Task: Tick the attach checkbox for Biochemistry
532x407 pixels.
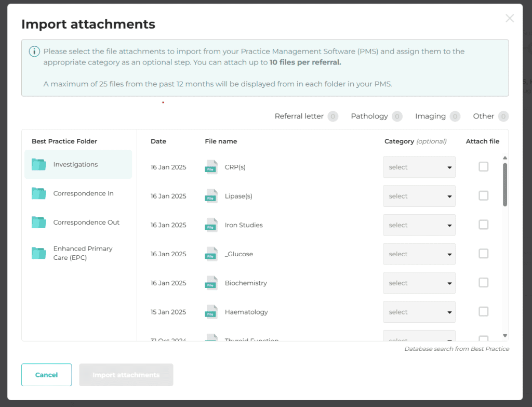Action: [x=483, y=283]
